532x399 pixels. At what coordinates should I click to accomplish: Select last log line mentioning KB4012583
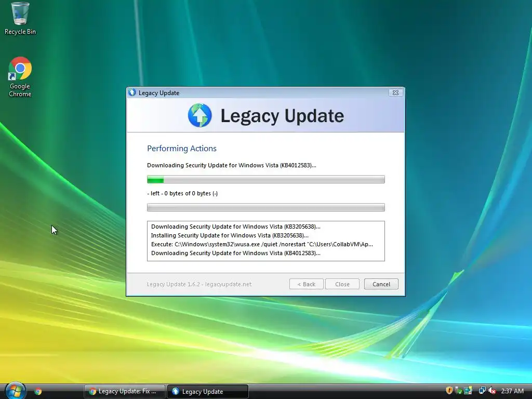(x=235, y=253)
